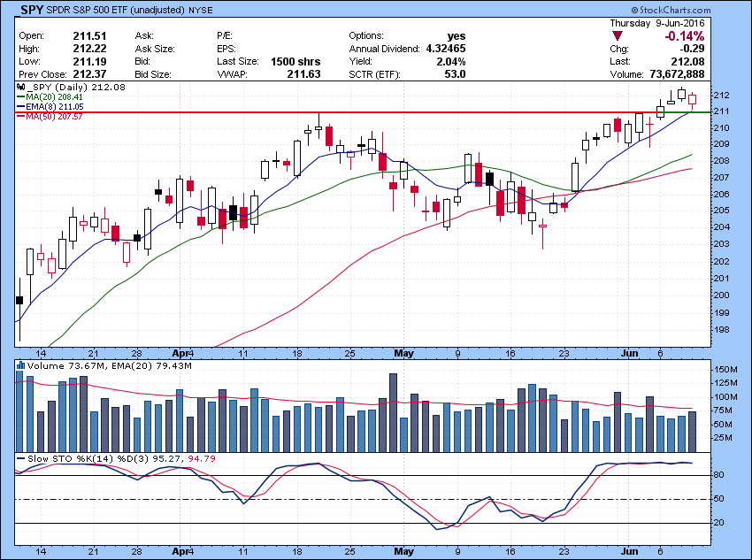
Task: Select the stochastic %D value 94.79
Action: [x=202, y=459]
